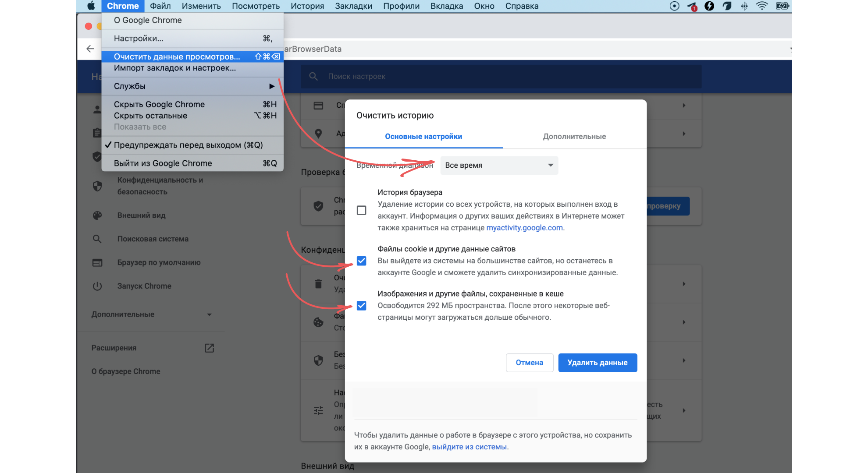Viewport: 868px width, 473px height.
Task: Expand the trash can row with its chevron
Action: [684, 284]
